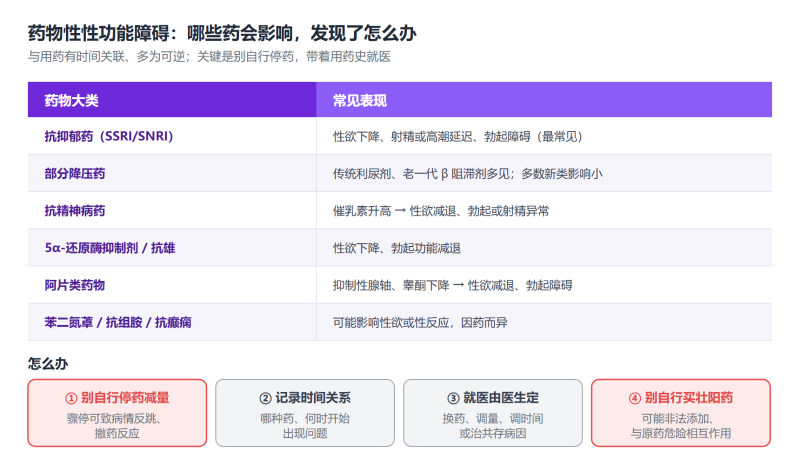The image size is (800, 465).
Task: Click the 可能非法添加 card text
Action: tap(681, 426)
